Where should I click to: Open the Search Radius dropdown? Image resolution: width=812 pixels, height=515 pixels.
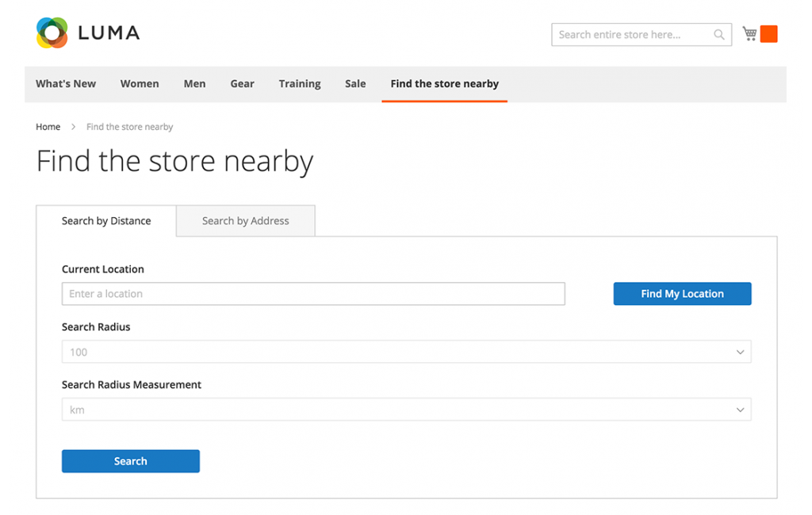(407, 352)
